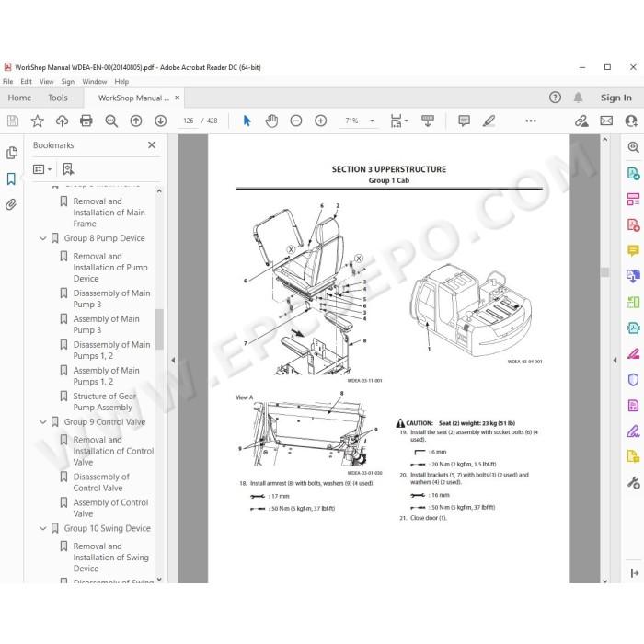Print the document
The width and height of the screenshot is (644, 644).
tap(86, 121)
